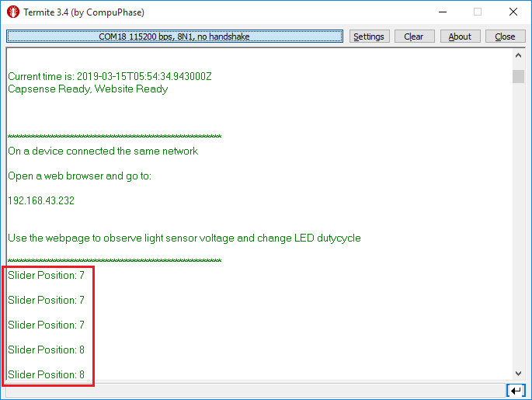This screenshot has height=400, width=532.
Task: Click the Close button in toolbar
Action: click(x=505, y=37)
